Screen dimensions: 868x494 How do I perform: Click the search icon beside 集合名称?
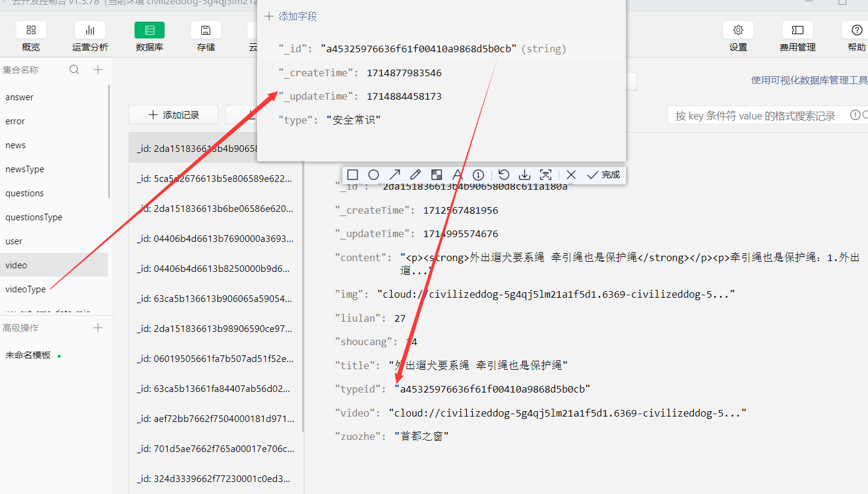click(x=74, y=69)
